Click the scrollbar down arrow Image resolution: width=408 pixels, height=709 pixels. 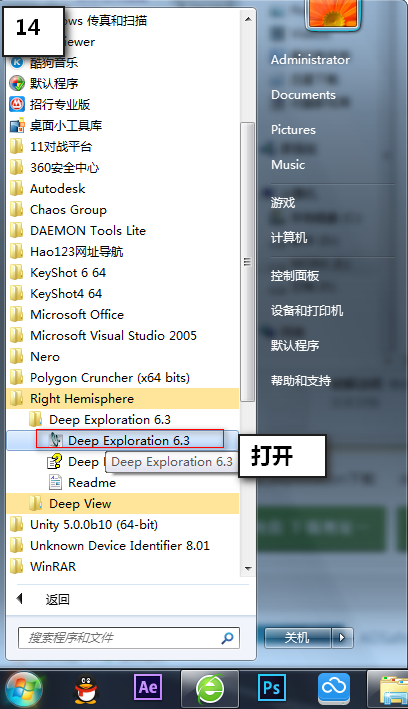[x=247, y=568]
